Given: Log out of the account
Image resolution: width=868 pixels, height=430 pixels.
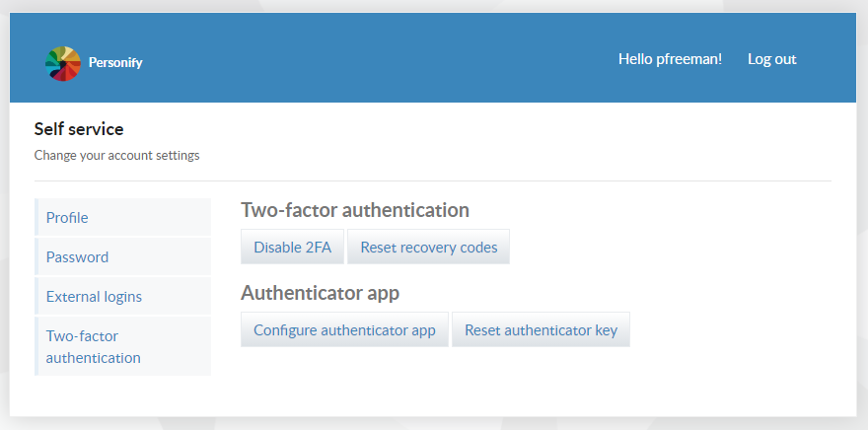Looking at the screenshot, I should (x=771, y=59).
